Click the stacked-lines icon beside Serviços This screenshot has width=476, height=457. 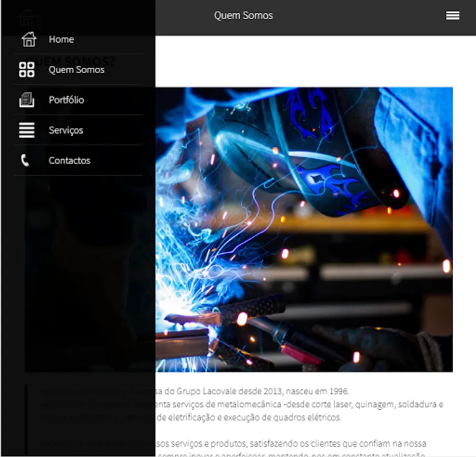point(27,130)
